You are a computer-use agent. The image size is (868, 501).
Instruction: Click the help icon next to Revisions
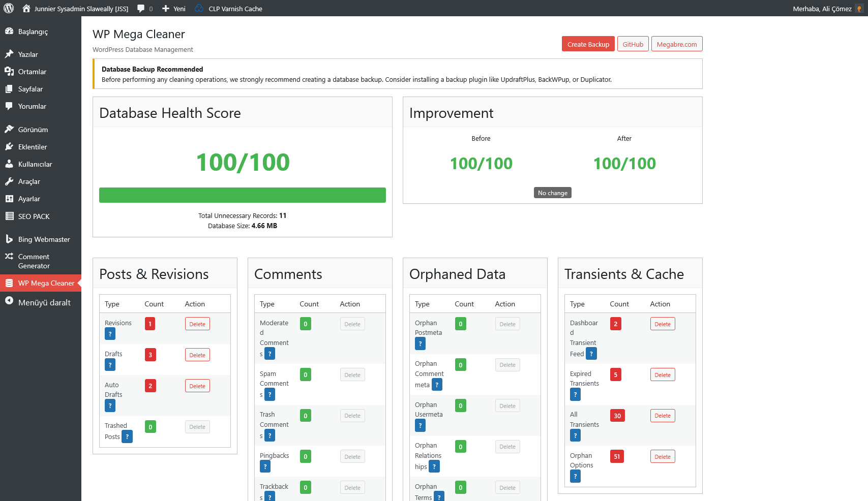(110, 334)
